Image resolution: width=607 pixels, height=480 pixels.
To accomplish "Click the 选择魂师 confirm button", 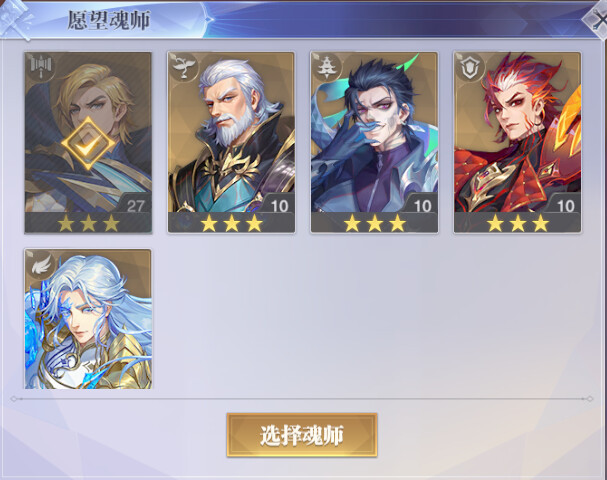I will [x=302, y=435].
